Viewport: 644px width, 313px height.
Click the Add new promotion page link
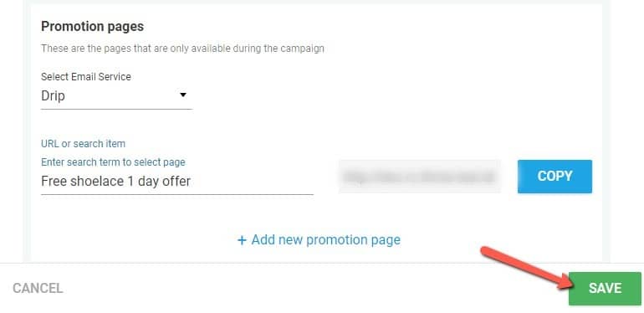[319, 240]
